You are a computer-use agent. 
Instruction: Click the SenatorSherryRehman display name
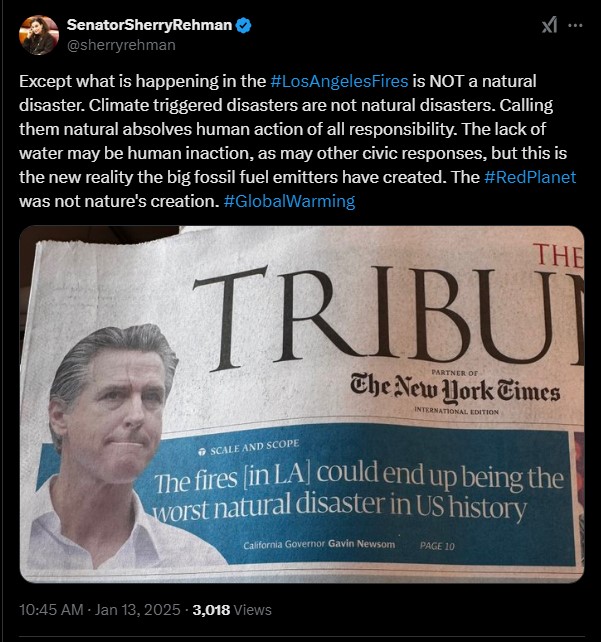tap(149, 25)
